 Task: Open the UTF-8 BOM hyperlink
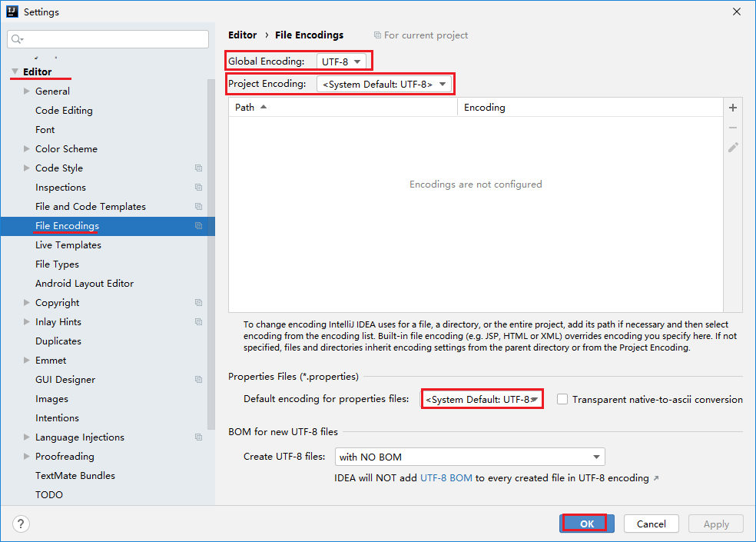(446, 478)
